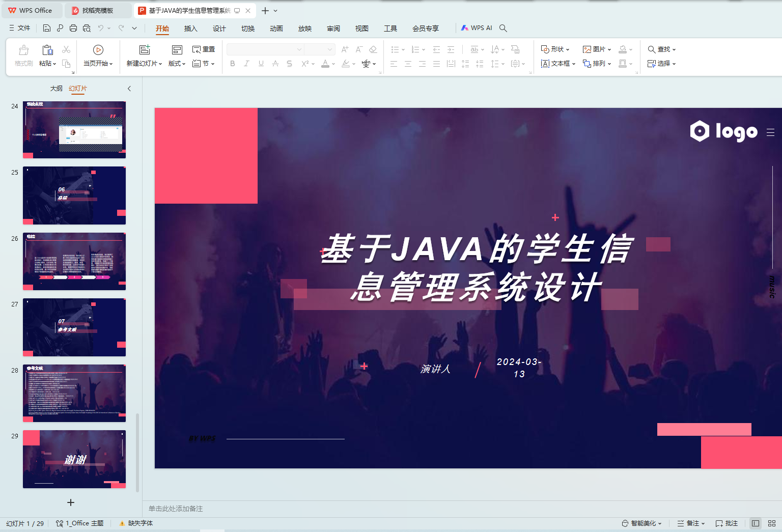Image resolution: width=782 pixels, height=532 pixels.
Task: Click the Redo arrow
Action: pyautogui.click(x=121, y=28)
